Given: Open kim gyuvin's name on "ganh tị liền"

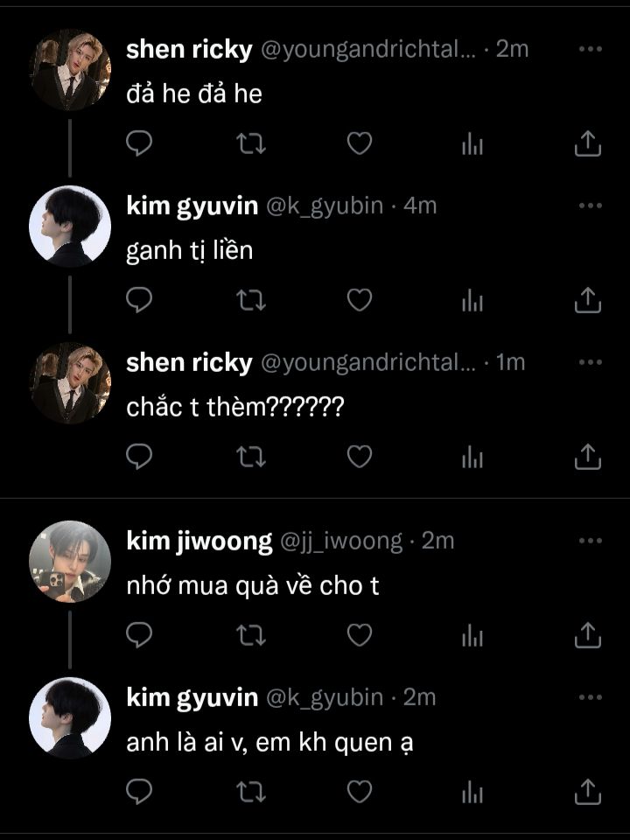Looking at the screenshot, I should [192, 206].
